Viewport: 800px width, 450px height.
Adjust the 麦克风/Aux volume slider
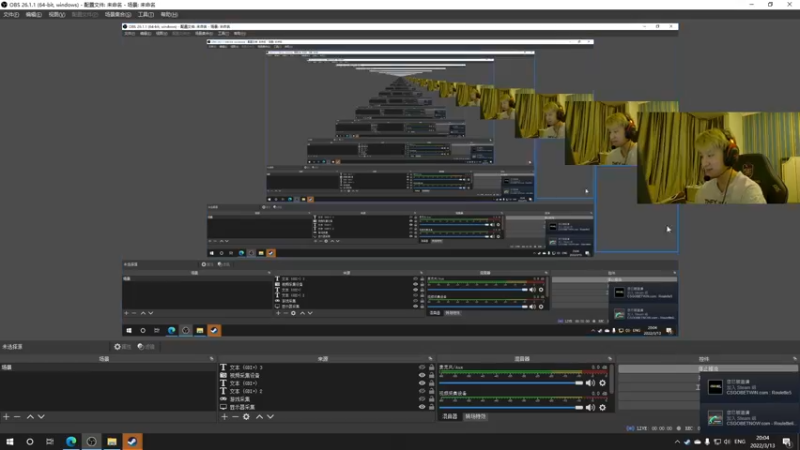click(511, 383)
